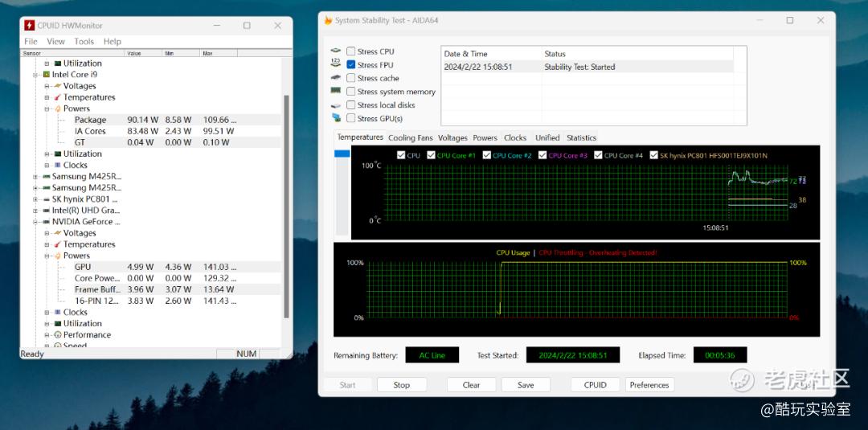Hide the CPU line in temperature graph

pos(401,155)
